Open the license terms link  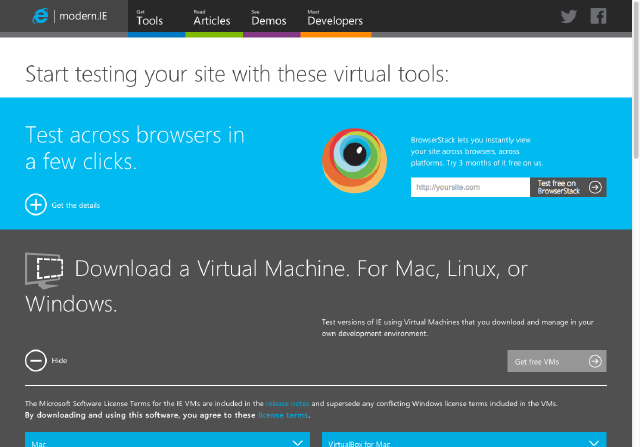tap(283, 415)
